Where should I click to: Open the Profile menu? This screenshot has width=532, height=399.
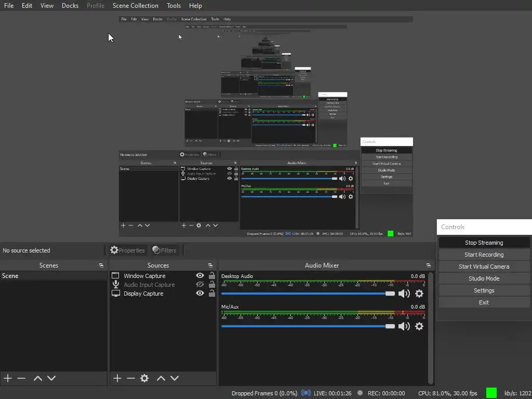(96, 5)
